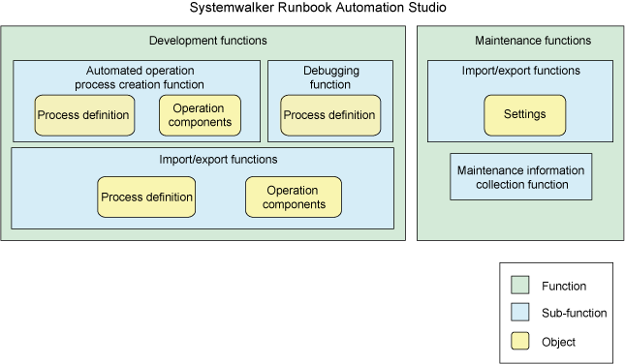Click the blue Sub-function legend swatch

pos(520,312)
